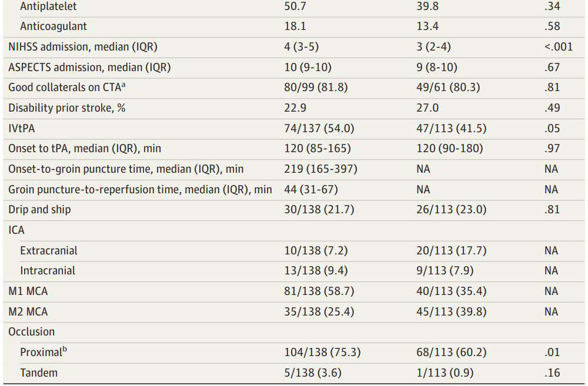Screen dimensions: 588x386
Task: Click the 'Onset-to-groin puncture time' row label
Action: click(x=126, y=169)
